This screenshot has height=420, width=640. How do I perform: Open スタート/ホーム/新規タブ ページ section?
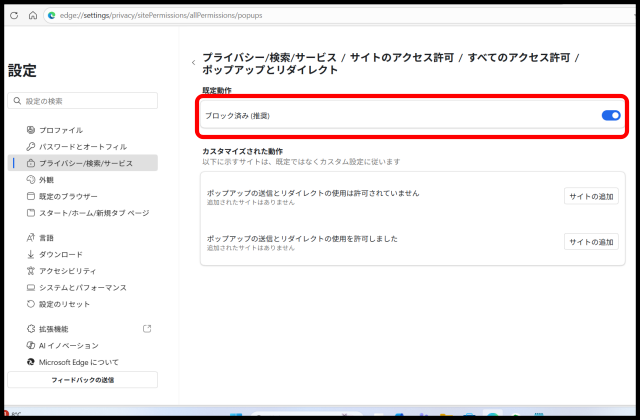coord(82,213)
